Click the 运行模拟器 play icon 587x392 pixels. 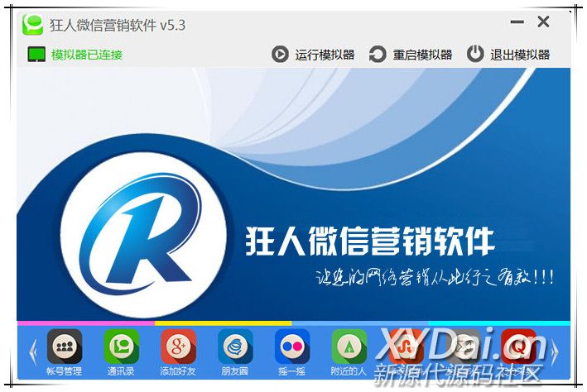point(280,55)
